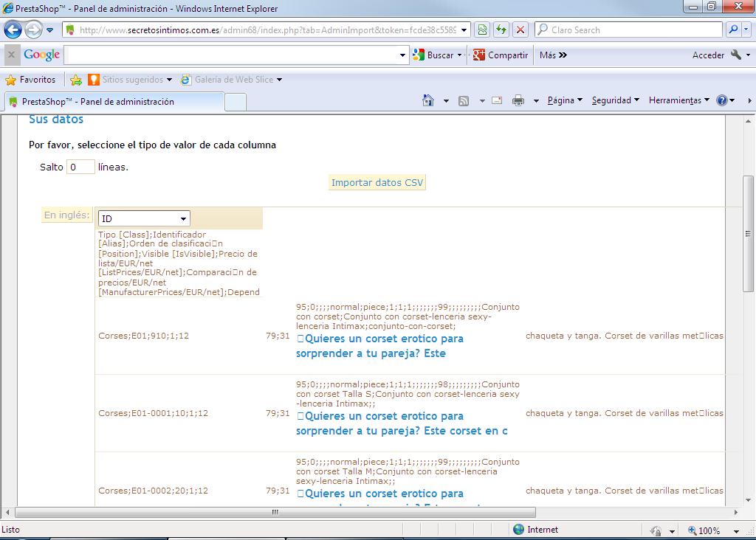Click the 'Corses;E01-0002;20;1;12' cell
The image size is (756, 540).
coord(154,491)
